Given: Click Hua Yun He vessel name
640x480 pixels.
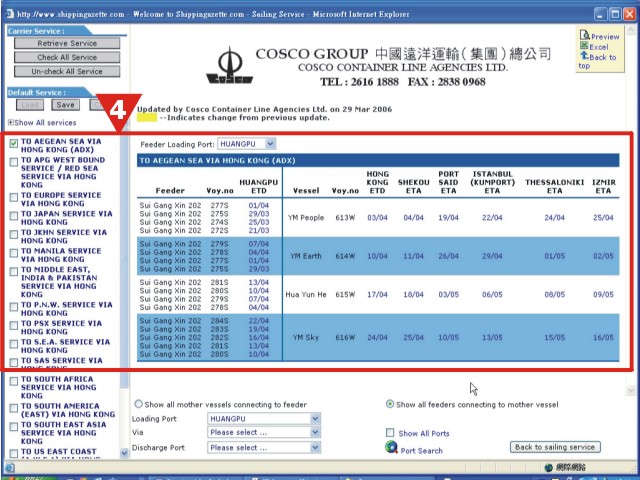Looking at the screenshot, I should pyautogui.click(x=306, y=294).
